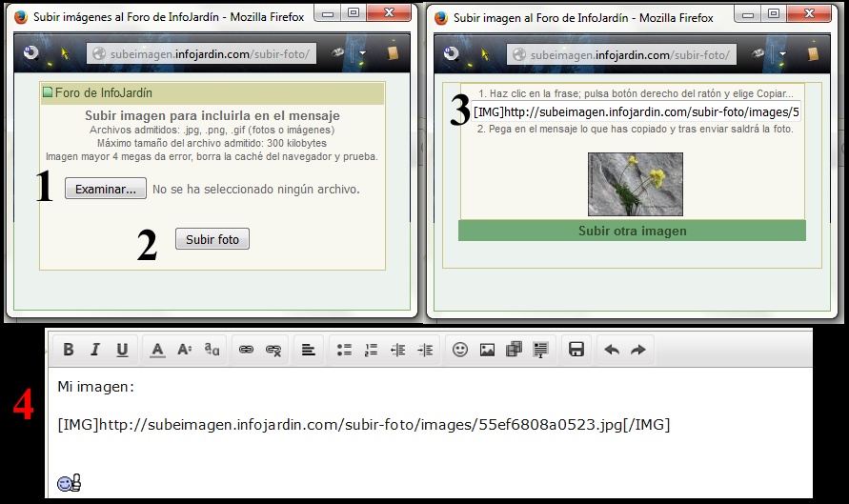This screenshot has height=504, width=849.
Task: Decrease indent in the editor
Action: pyautogui.click(x=398, y=350)
